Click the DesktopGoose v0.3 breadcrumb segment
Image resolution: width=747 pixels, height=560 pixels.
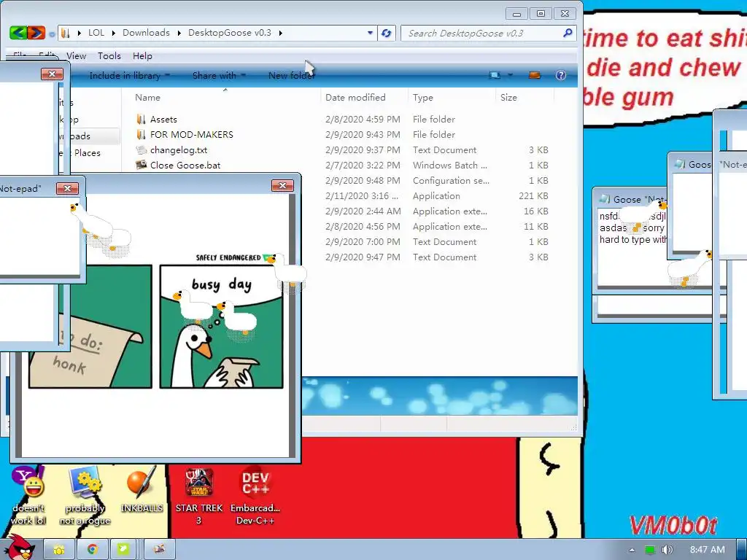[x=230, y=32]
